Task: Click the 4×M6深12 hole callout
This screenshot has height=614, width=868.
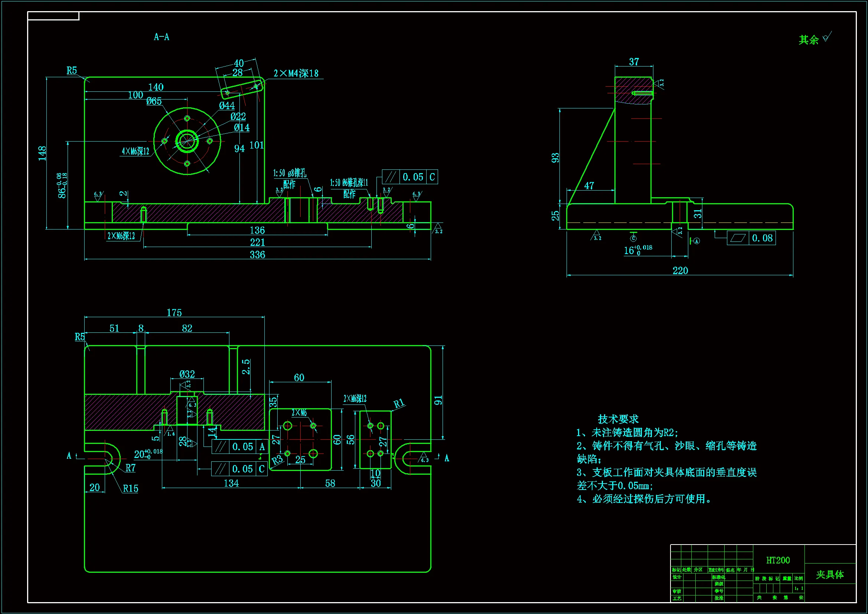Action: point(136,151)
